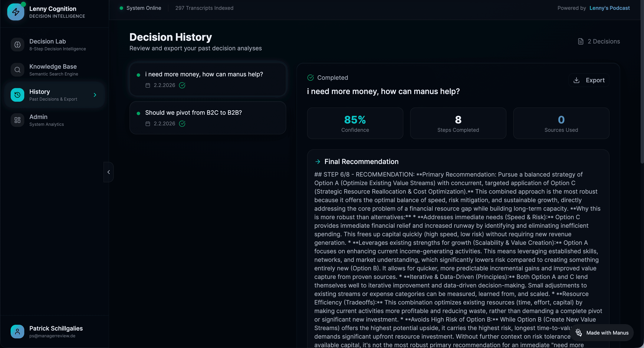Click checkmark on the B2C to B2B decision
644x348 pixels.
(182, 124)
